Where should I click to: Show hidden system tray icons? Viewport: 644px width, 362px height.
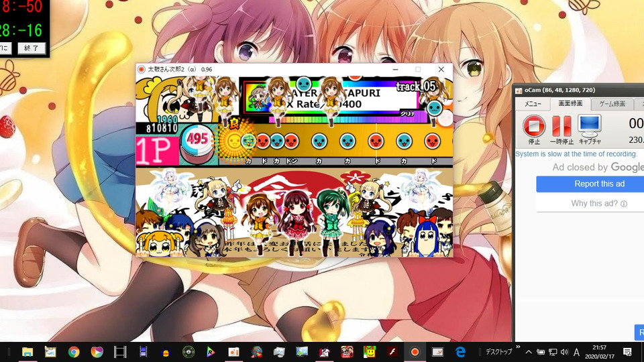point(529,352)
